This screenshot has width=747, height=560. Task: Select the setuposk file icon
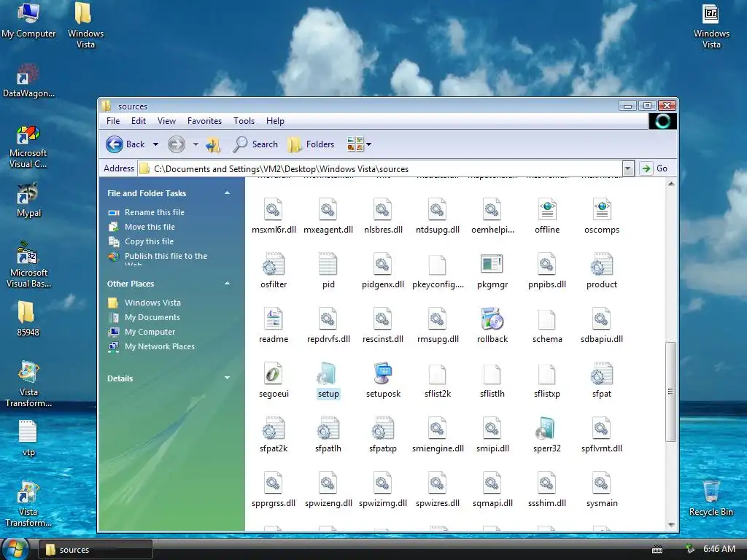(382, 374)
